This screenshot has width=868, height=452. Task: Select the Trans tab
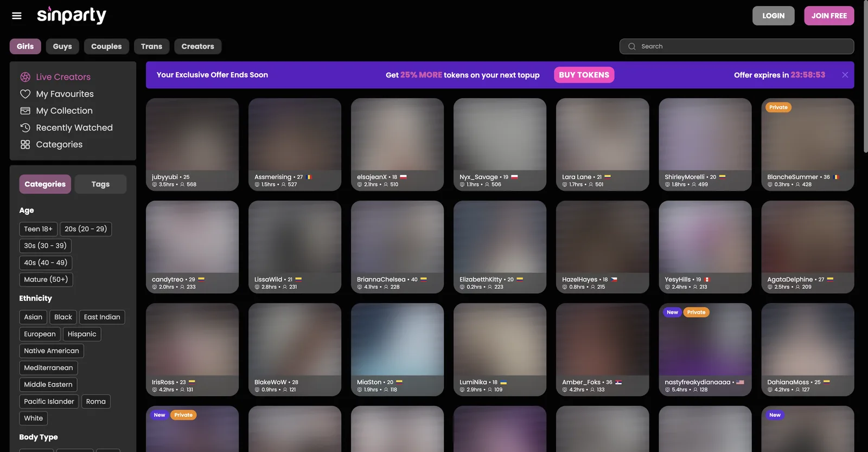[151, 47]
